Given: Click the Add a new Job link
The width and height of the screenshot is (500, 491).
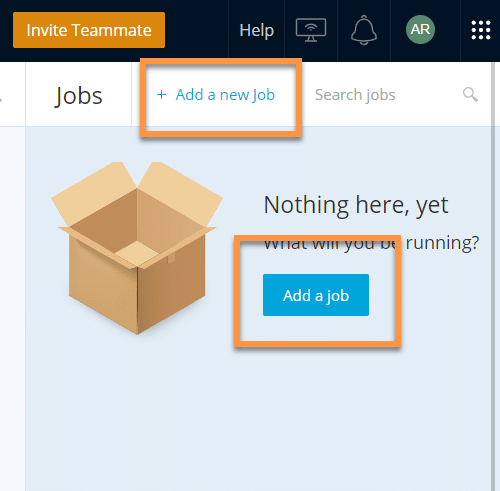Looking at the screenshot, I should [216, 95].
